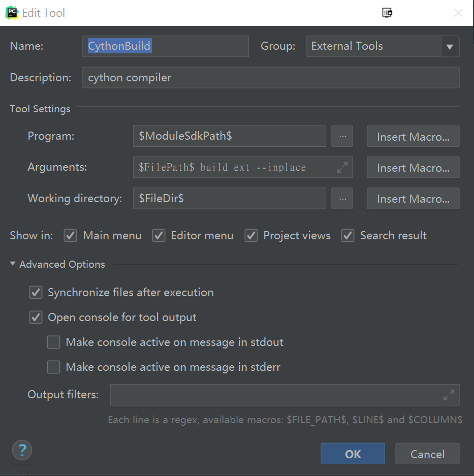Enable Make console active on stdout
Image resolution: width=474 pixels, height=476 pixels.
coord(53,342)
